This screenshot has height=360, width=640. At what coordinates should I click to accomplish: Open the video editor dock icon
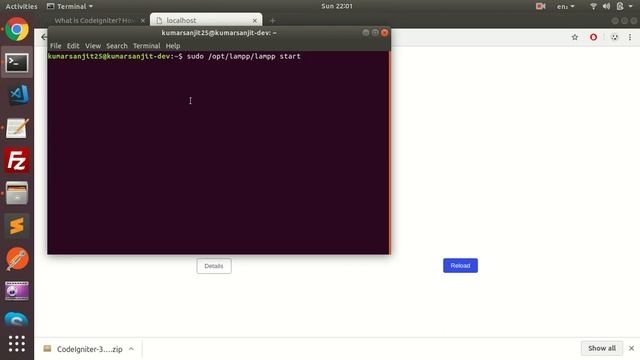(x=17, y=291)
